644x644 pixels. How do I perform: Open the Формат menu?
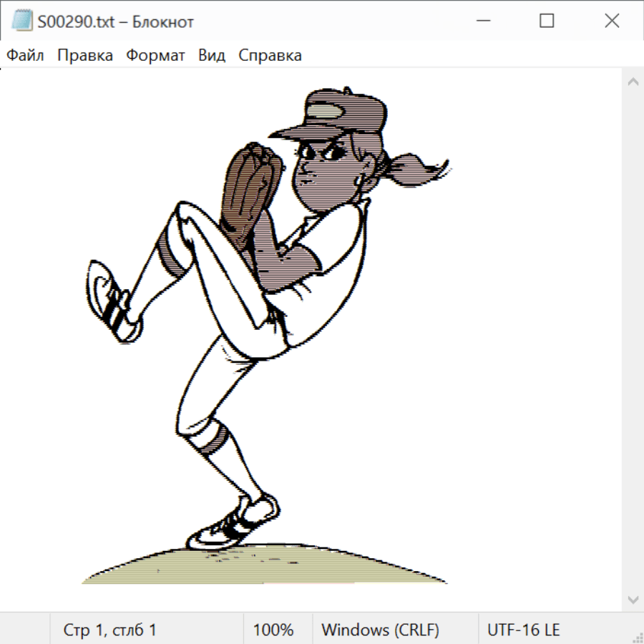pos(155,56)
